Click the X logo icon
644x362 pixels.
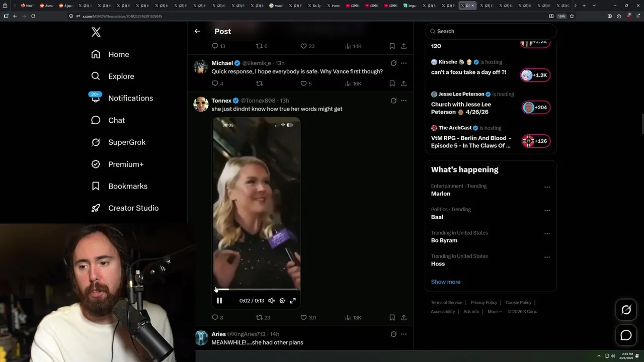(x=96, y=32)
